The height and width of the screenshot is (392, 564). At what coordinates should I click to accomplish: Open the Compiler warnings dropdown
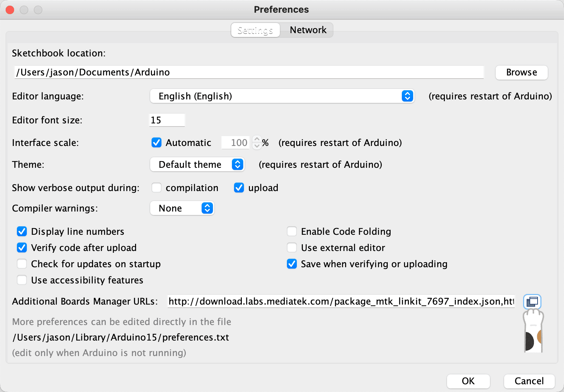point(182,208)
